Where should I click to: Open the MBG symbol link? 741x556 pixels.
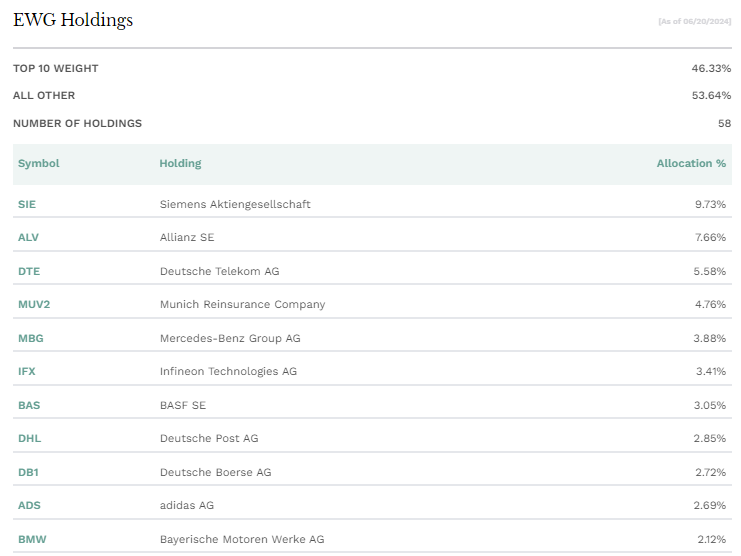(x=31, y=338)
